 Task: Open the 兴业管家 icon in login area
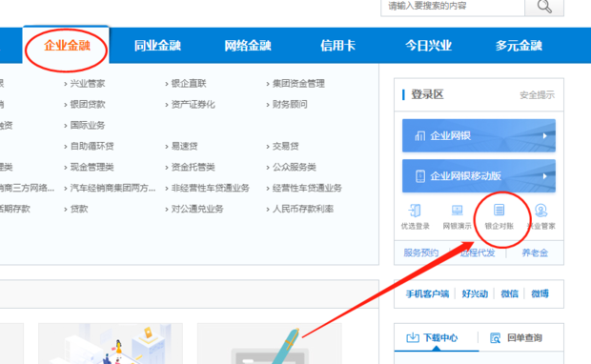(540, 216)
